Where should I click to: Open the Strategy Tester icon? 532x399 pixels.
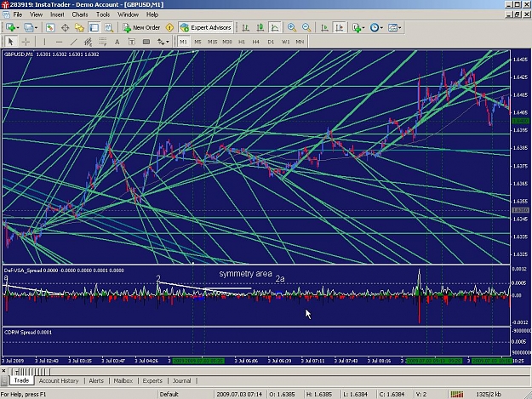click(x=109, y=28)
